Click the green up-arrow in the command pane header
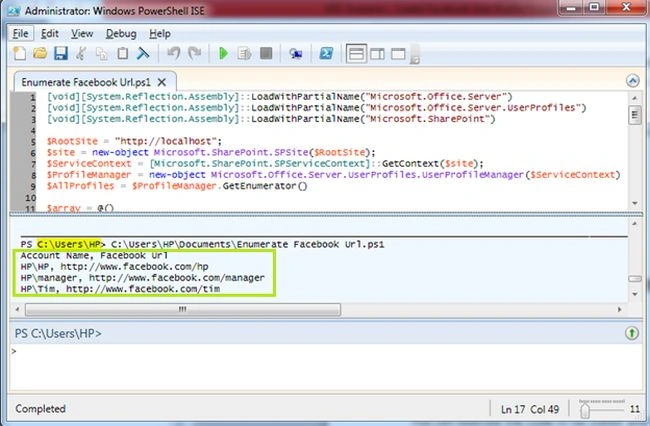The image size is (650, 426). 632,333
